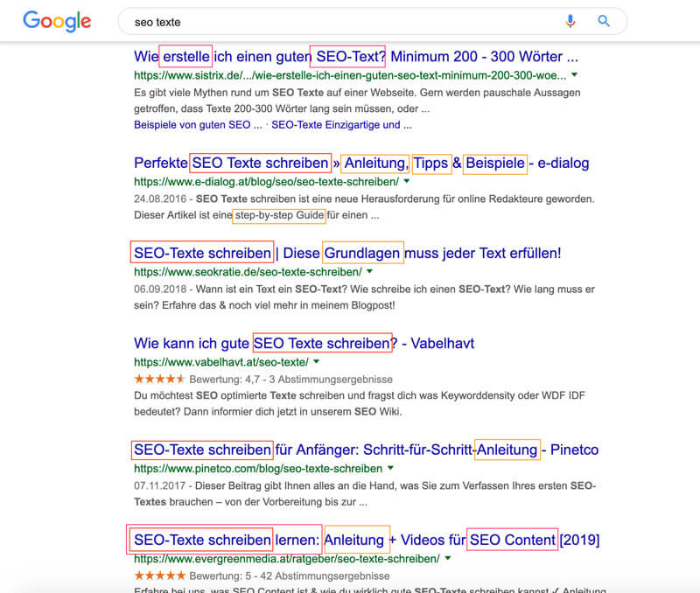This screenshot has width=700, height=593.
Task: Open sitelink 'Beispiele von guten SEO ...'
Action: pyautogui.click(x=198, y=125)
